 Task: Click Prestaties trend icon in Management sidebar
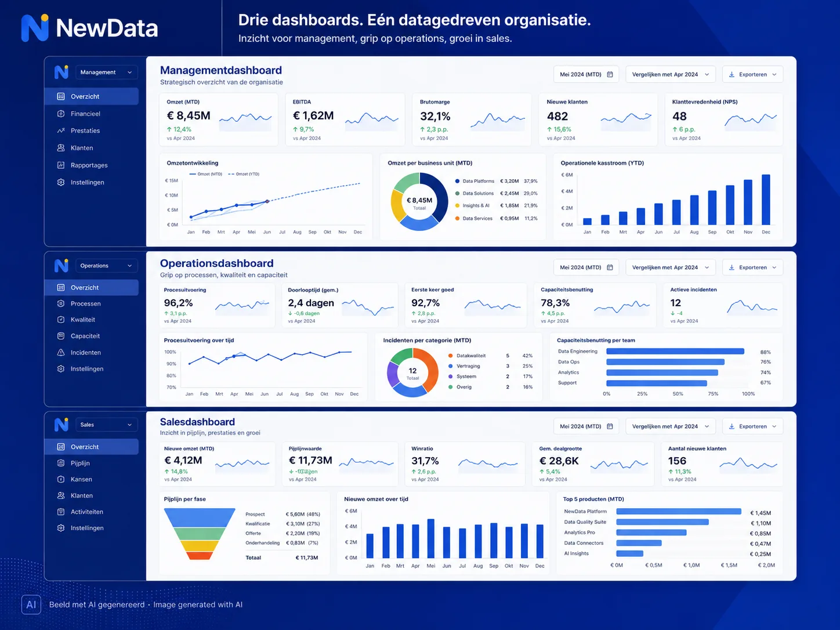pos(61,131)
